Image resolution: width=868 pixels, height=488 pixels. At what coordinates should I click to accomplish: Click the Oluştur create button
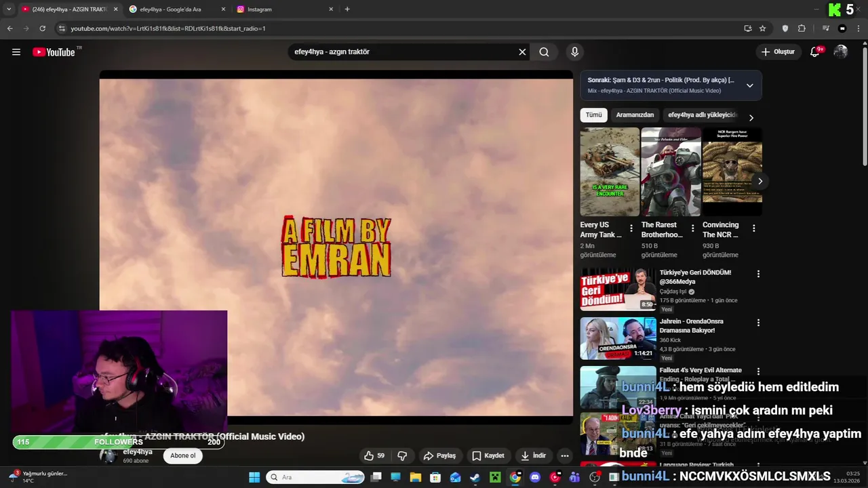click(x=778, y=52)
